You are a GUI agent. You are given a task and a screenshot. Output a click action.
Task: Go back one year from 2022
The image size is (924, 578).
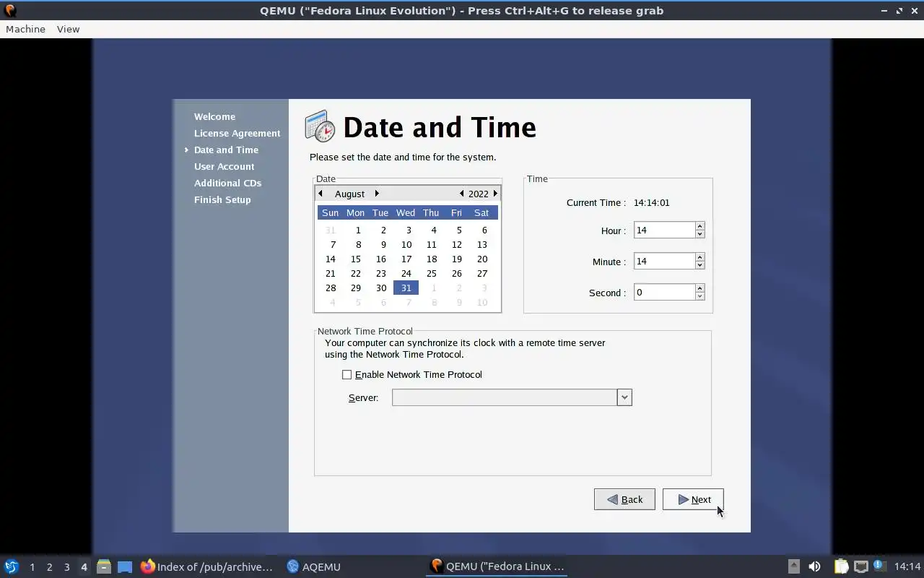click(x=461, y=194)
